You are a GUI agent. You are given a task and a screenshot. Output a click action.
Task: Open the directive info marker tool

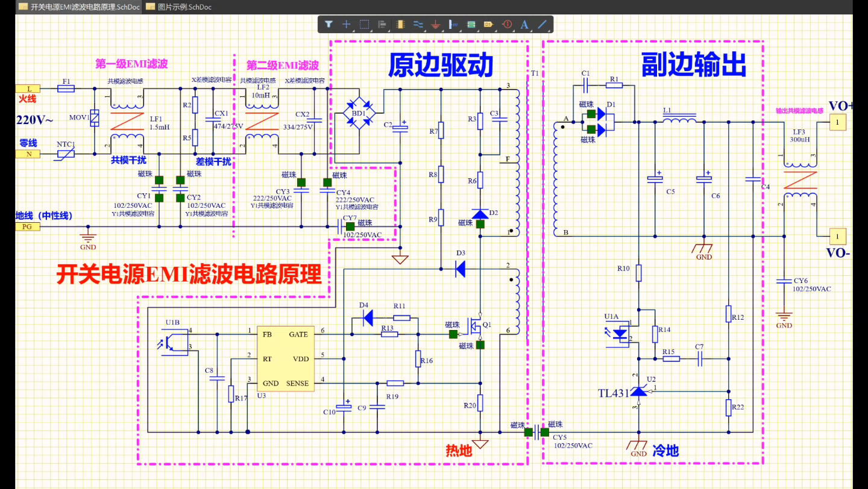coord(507,25)
